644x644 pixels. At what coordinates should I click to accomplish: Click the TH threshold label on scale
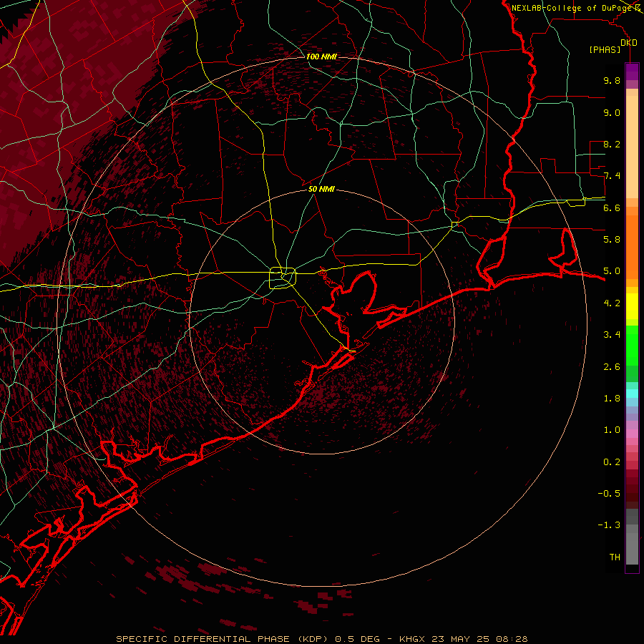(x=615, y=557)
